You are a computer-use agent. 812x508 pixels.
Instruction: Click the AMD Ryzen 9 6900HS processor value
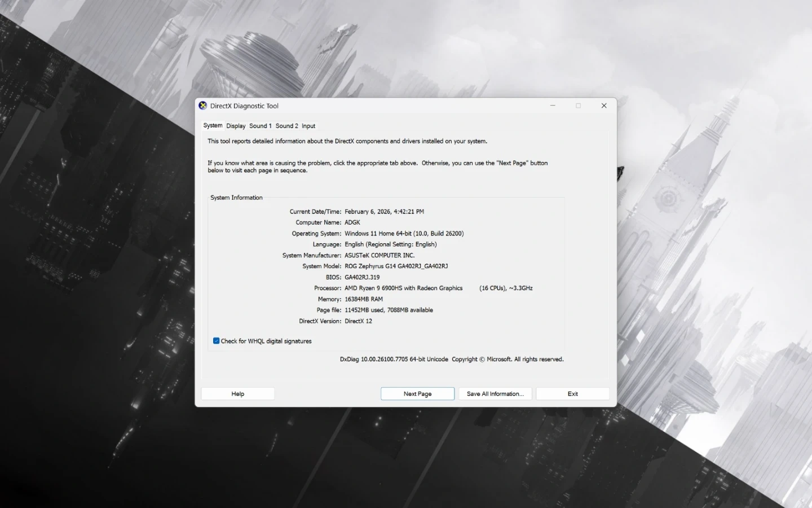(403, 288)
